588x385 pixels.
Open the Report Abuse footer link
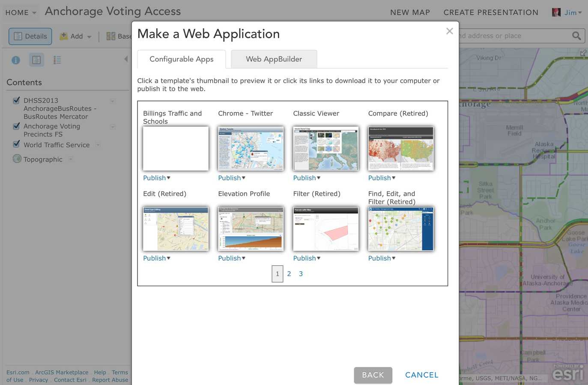[110, 380]
